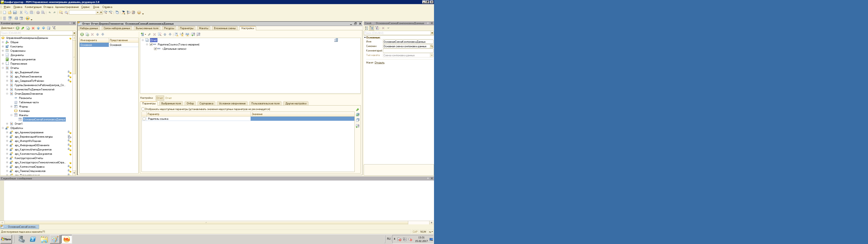Move the configuration object down with the blue arrow
868x244 pixels.
tap(43, 28)
